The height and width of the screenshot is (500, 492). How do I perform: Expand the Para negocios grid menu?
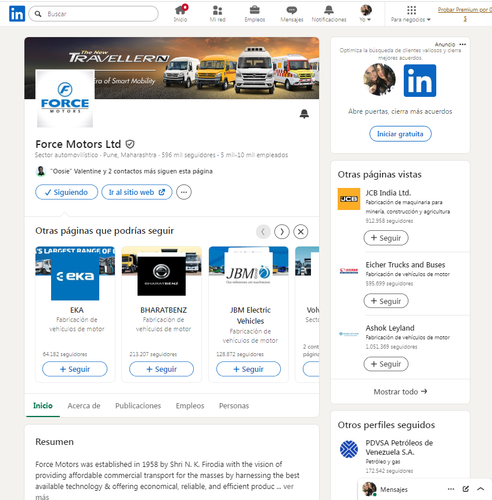411,14
